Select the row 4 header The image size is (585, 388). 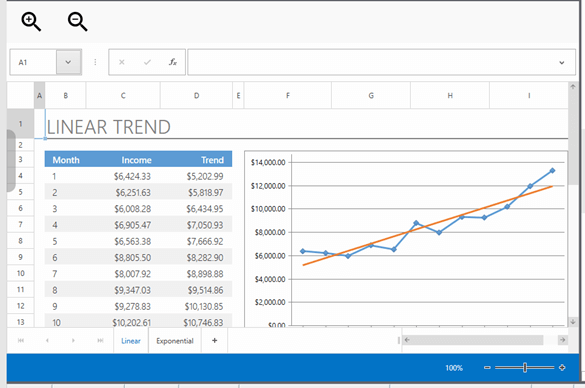(21, 175)
